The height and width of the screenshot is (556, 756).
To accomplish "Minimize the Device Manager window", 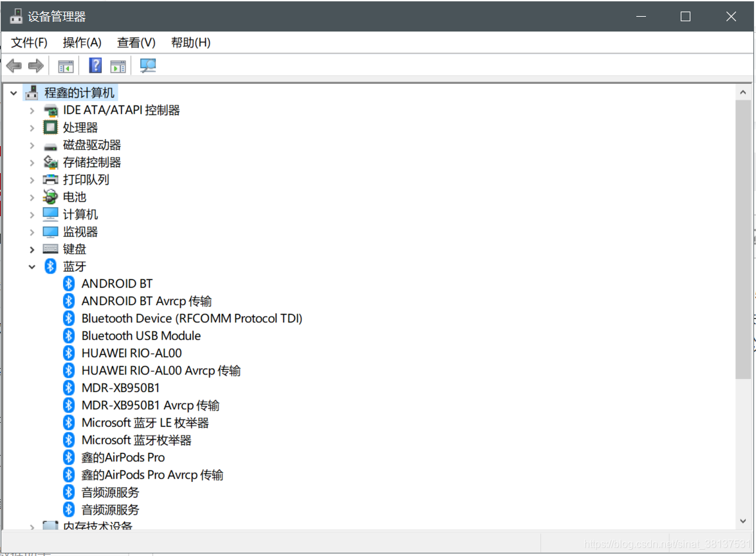I will [x=641, y=16].
